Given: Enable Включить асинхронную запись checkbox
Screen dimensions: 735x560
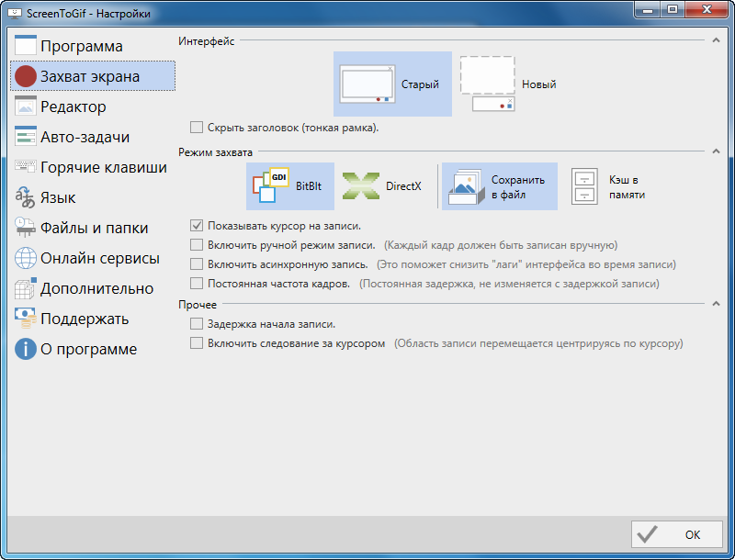Looking at the screenshot, I should pyautogui.click(x=197, y=263).
